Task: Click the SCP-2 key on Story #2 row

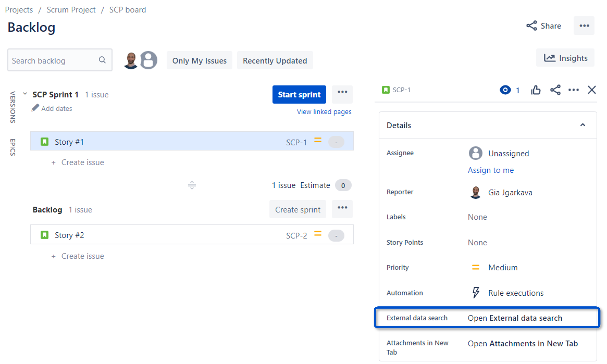Action: 296,236
